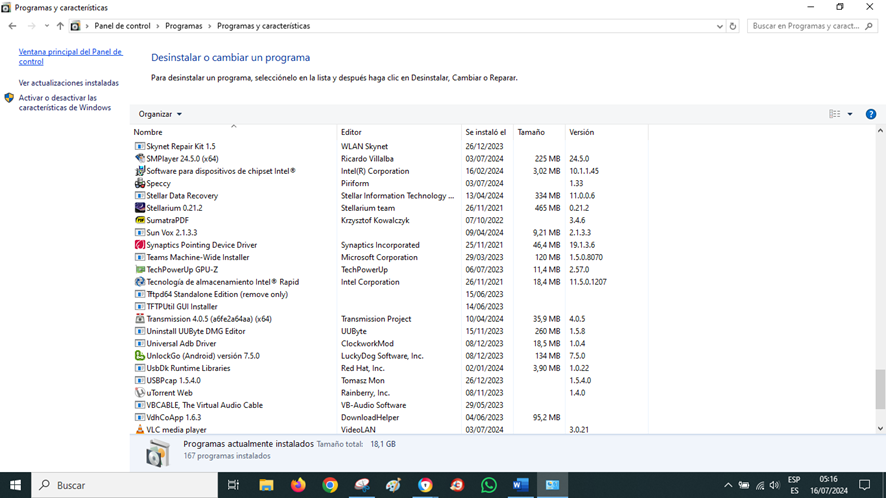Select Uninstall UUByte DMG Editor entry
The image size is (886, 498).
point(390,331)
